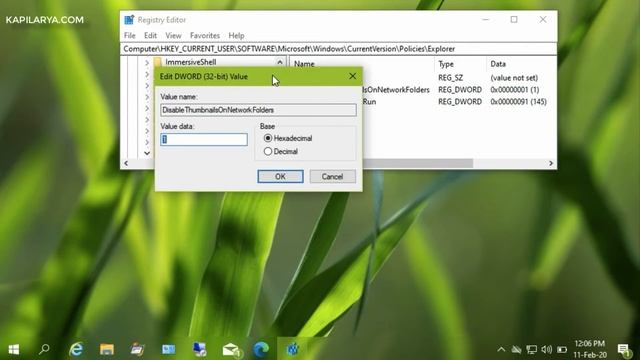Click the Value data input field
The image size is (640, 360).
(204, 140)
